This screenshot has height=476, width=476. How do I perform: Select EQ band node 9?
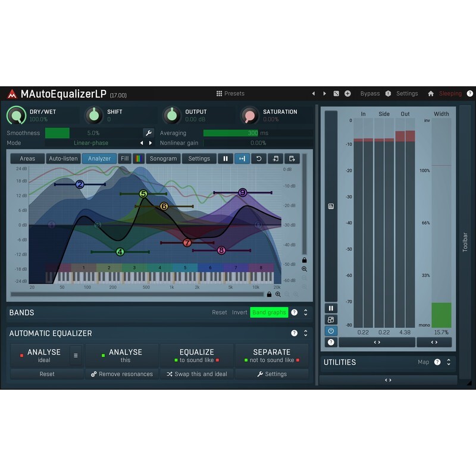pos(242,192)
